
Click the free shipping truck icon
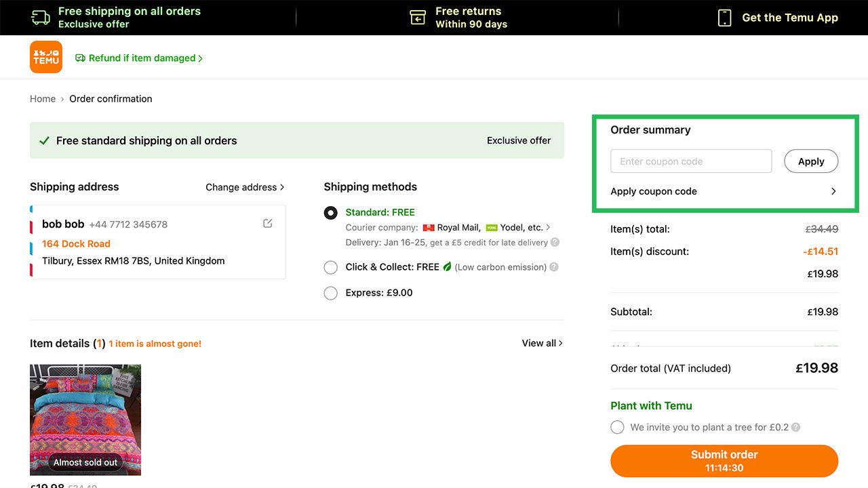click(x=41, y=18)
